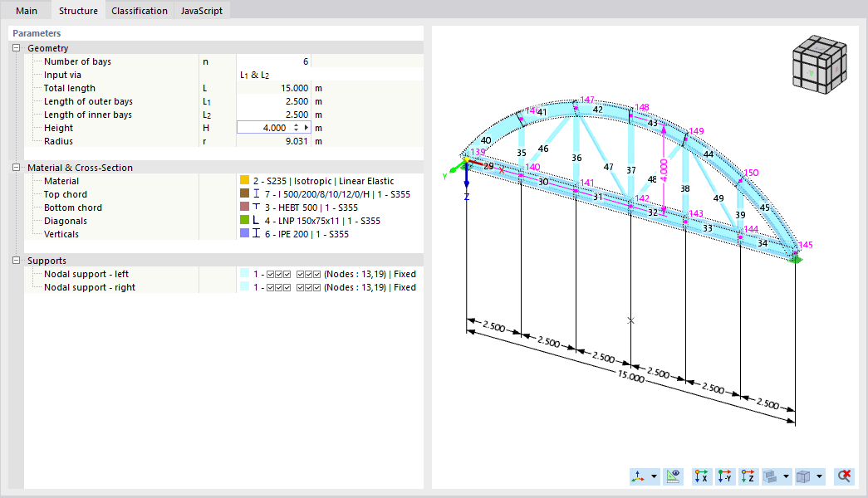Click the Nodal support - right swatch
The width and height of the screenshot is (868, 498).
click(244, 286)
